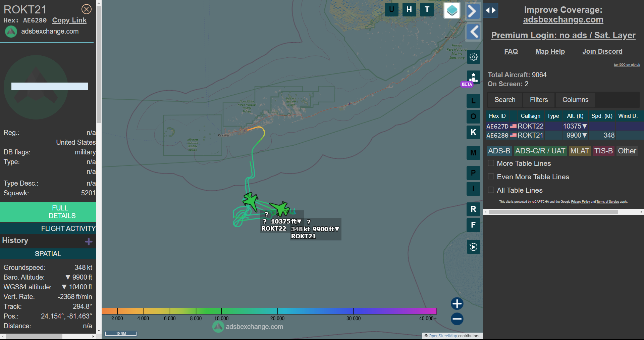Click the info panel vertical scrollbar
The width and height of the screenshot is (644, 340).
[99, 64]
